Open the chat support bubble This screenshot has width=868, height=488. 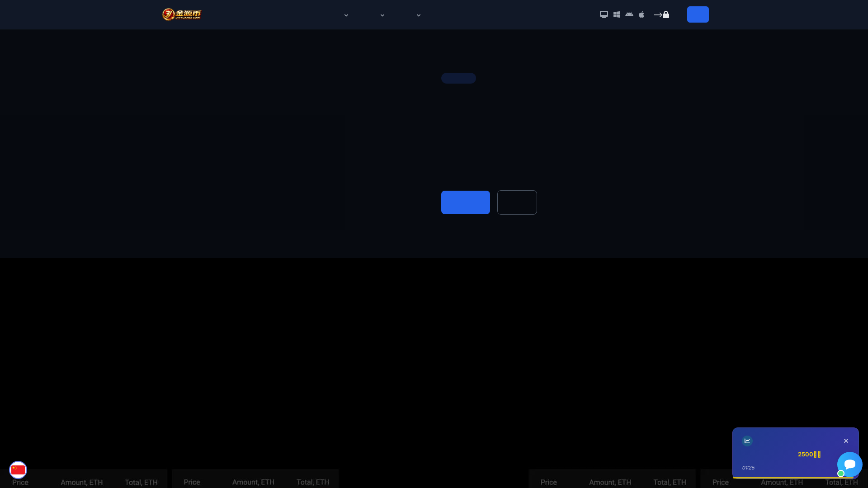850,465
